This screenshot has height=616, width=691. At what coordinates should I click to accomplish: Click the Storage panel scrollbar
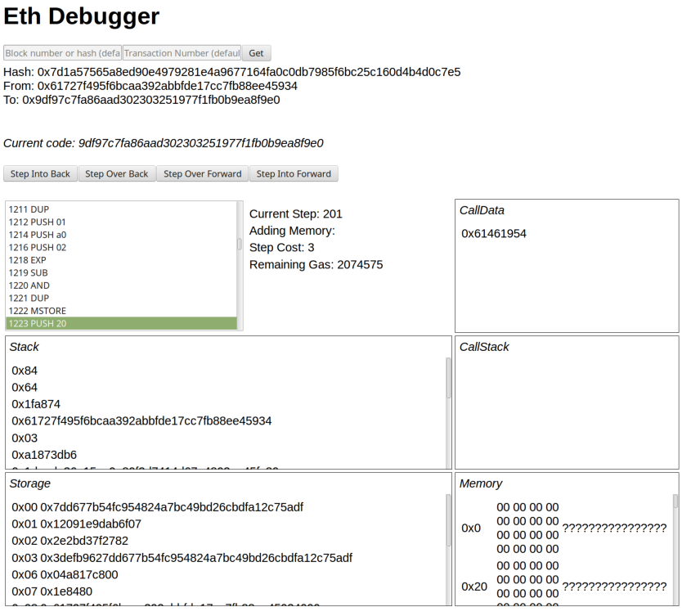[448, 524]
